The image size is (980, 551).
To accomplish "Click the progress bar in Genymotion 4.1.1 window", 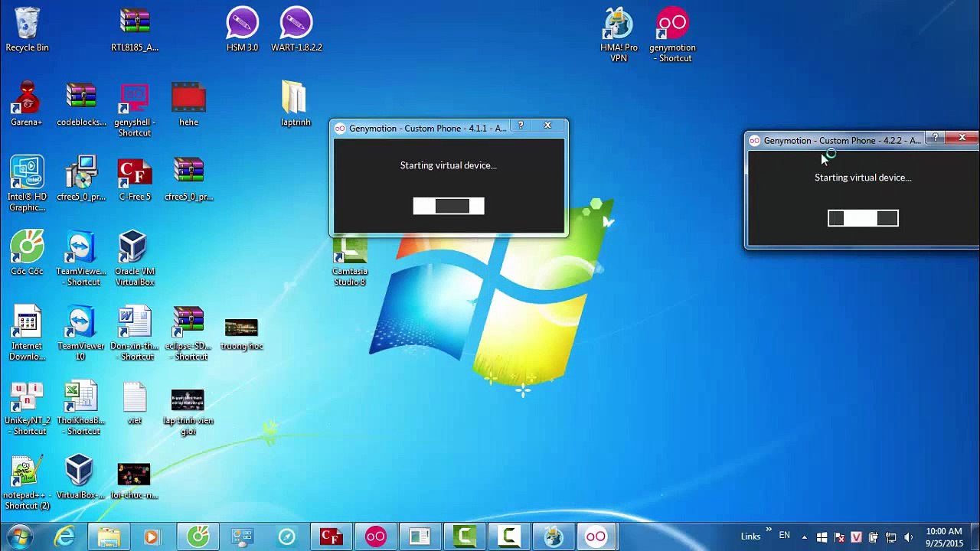I will pos(449,206).
